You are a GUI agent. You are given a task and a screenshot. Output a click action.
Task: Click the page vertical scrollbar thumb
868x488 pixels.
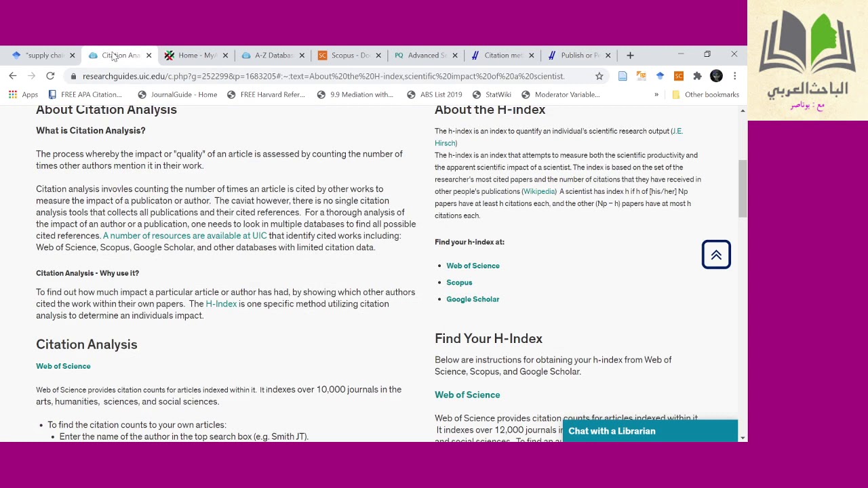743,189
